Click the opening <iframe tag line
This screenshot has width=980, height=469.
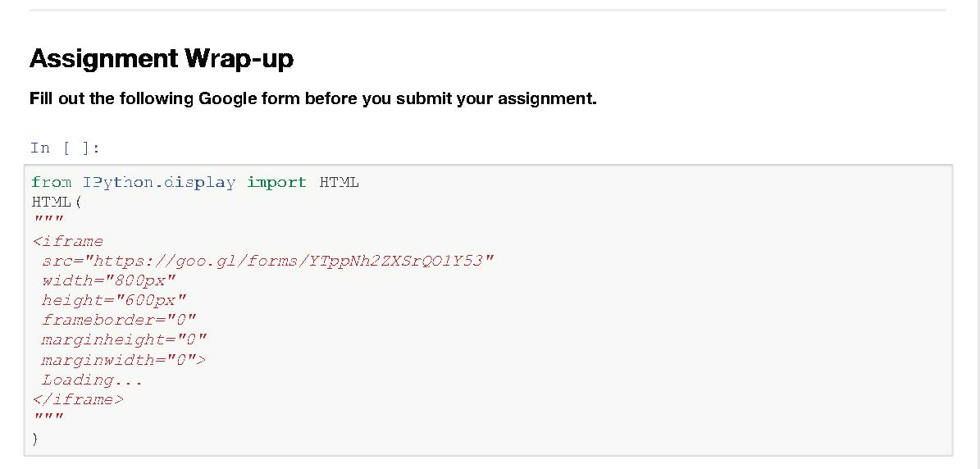pos(68,241)
